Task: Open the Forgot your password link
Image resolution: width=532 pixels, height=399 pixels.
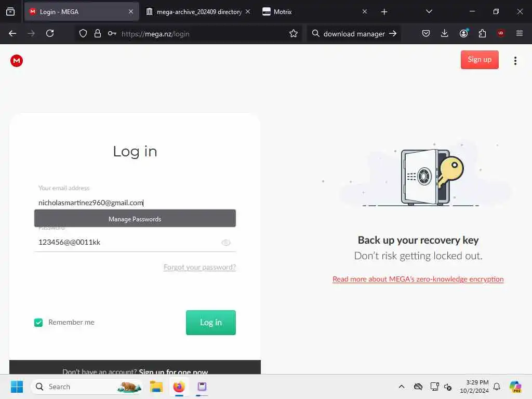Action: click(x=199, y=268)
